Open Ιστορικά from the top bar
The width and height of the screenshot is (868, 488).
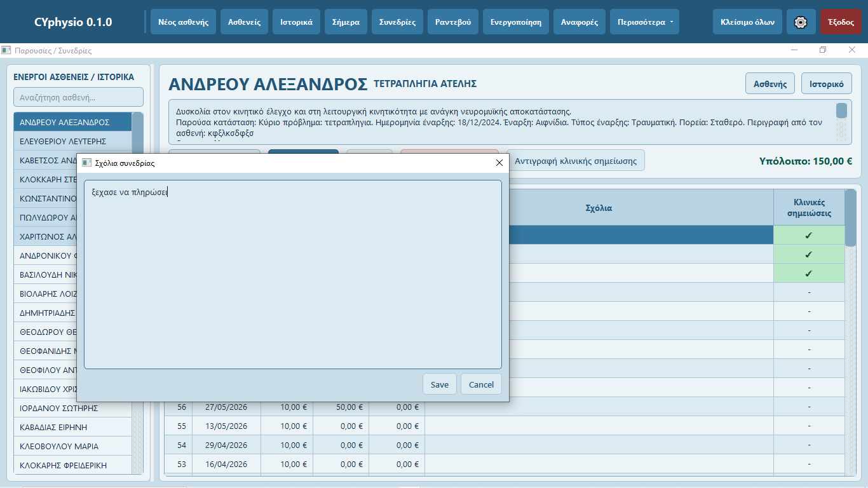click(x=296, y=22)
